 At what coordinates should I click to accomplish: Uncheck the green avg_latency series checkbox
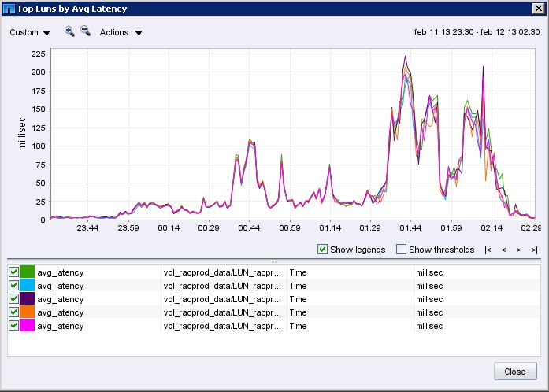pos(13,272)
